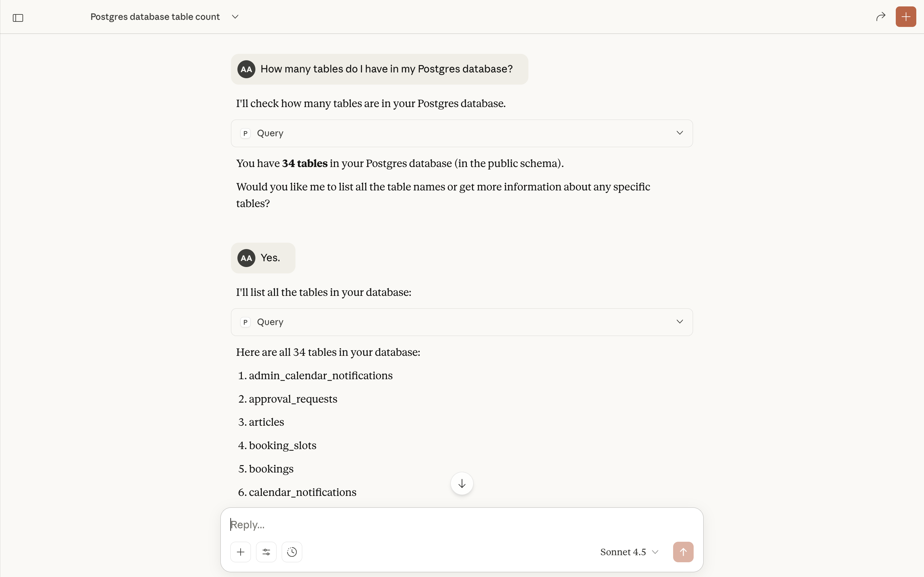Open the search and tools settings icon
This screenshot has width=924, height=577.
click(266, 552)
